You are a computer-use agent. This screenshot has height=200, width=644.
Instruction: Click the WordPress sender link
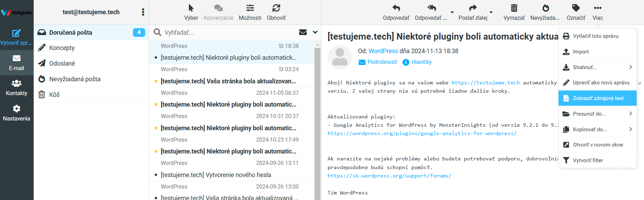click(x=383, y=51)
